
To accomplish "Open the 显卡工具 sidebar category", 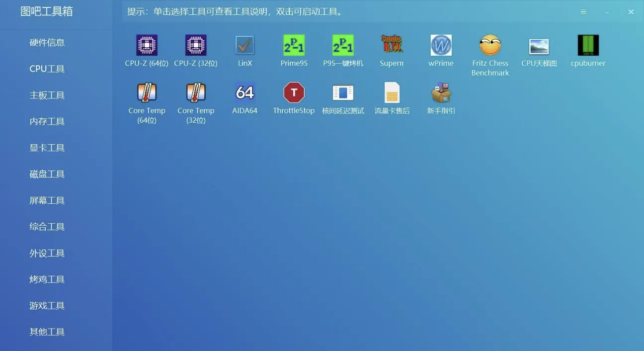I will pyautogui.click(x=47, y=148).
